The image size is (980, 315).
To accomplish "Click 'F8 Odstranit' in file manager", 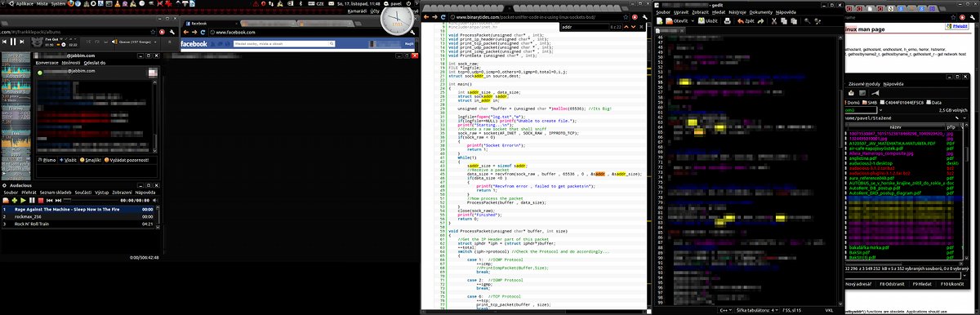I will [x=893, y=284].
